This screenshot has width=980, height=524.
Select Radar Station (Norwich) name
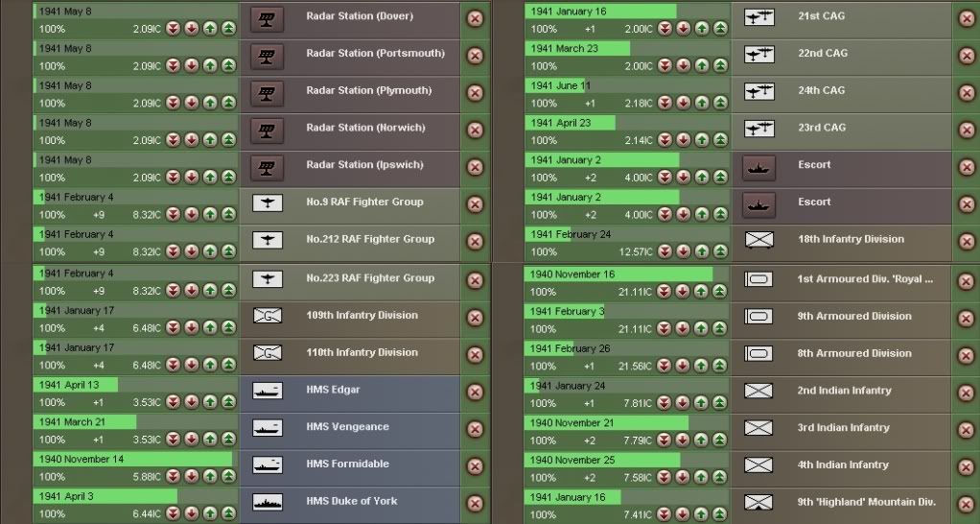tap(365, 127)
